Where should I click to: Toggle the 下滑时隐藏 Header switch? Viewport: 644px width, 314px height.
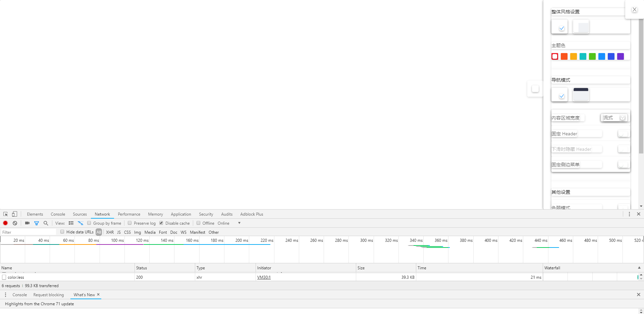point(624,149)
